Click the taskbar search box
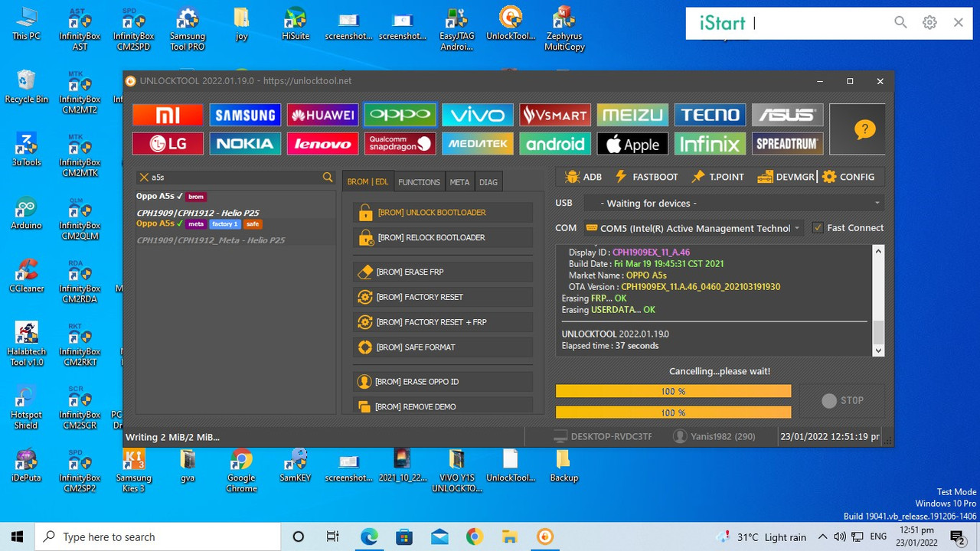The image size is (980, 551). click(x=158, y=536)
